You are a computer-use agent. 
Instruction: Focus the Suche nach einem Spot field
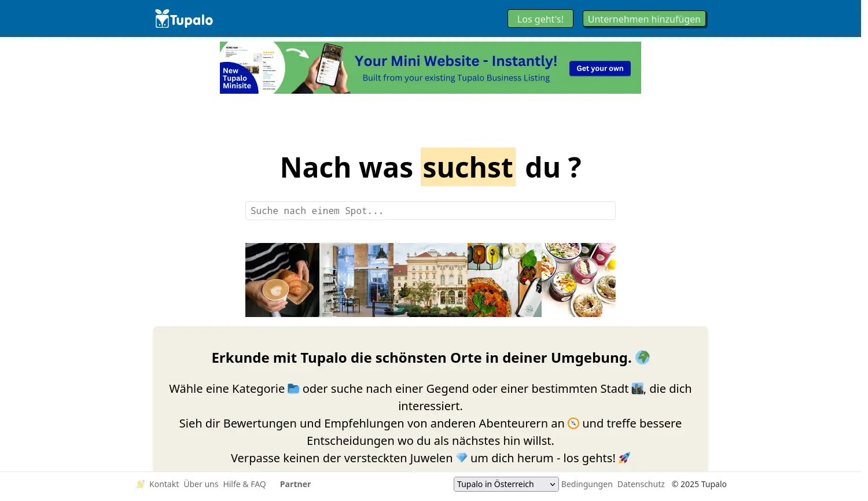[x=430, y=211]
